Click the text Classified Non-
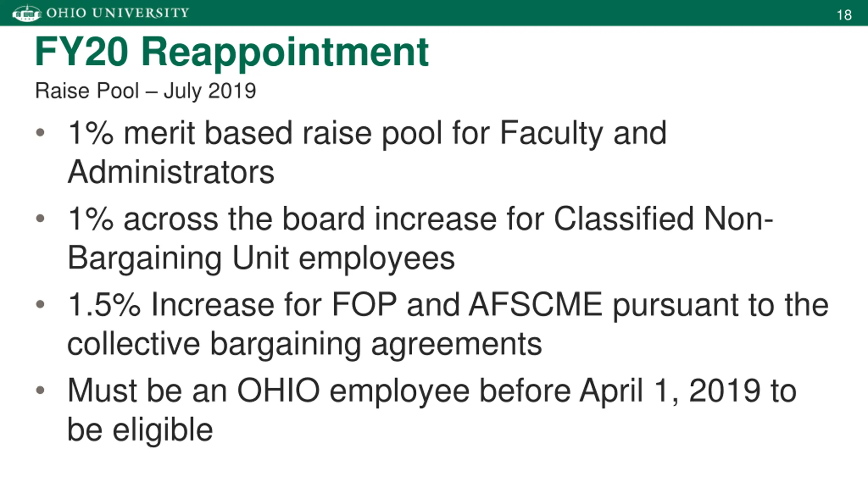This screenshot has width=868, height=488. [663, 219]
